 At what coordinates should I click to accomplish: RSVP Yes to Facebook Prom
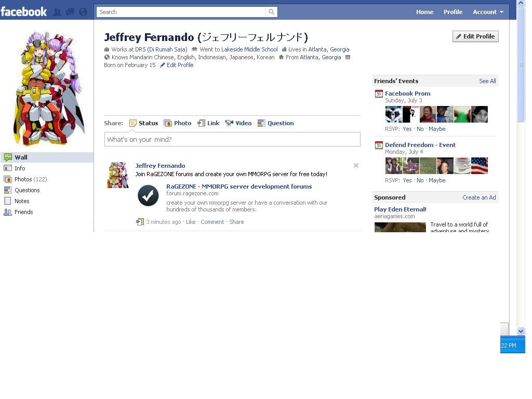pyautogui.click(x=407, y=129)
